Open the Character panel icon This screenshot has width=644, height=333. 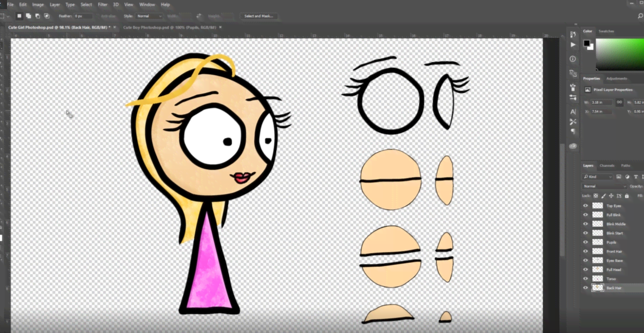(x=573, y=112)
